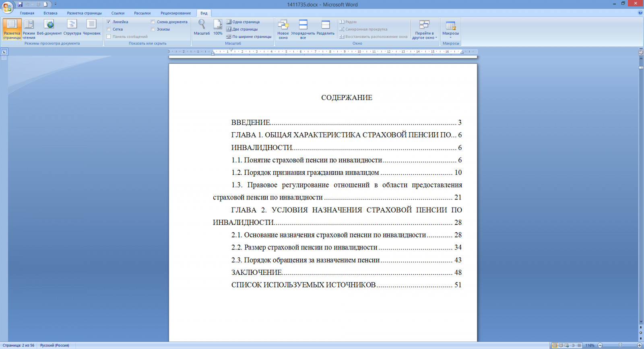Screen dimensions: 644x349
Task: Open the Office button menu
Action: click(x=7, y=6)
